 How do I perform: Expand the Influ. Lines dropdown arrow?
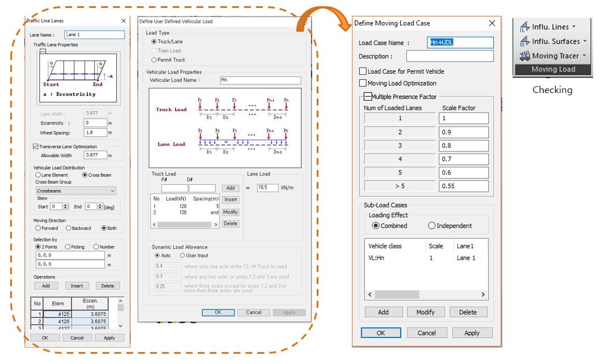(x=574, y=27)
